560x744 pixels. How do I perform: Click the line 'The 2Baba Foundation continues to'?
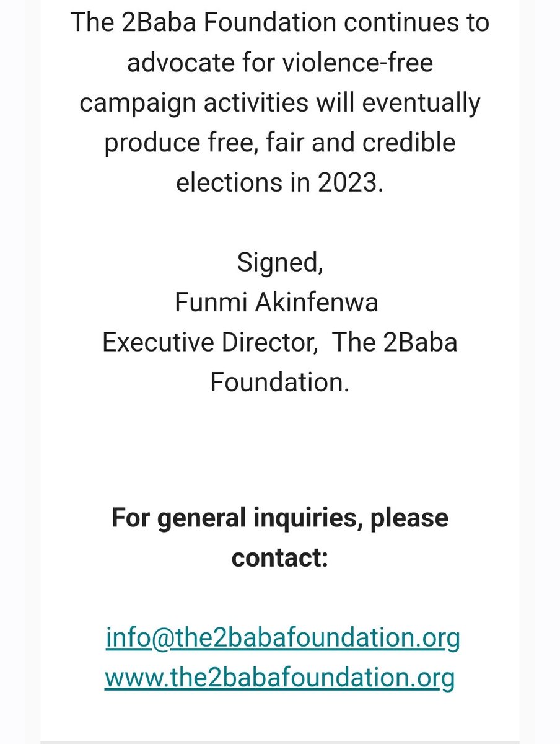coord(280,24)
